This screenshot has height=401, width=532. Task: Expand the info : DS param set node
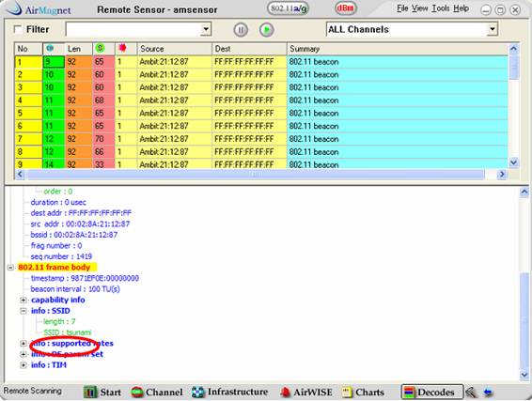pos(23,354)
